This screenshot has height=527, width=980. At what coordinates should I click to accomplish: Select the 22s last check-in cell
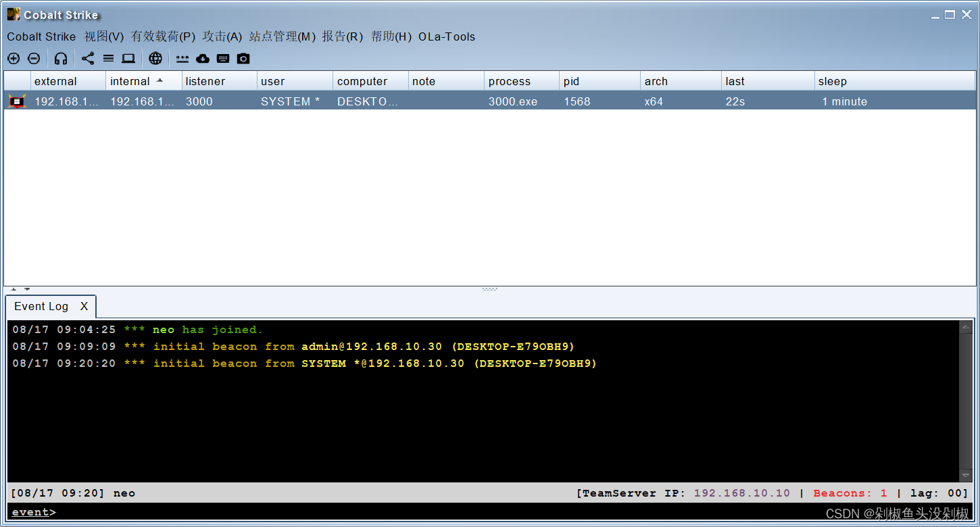coord(768,101)
